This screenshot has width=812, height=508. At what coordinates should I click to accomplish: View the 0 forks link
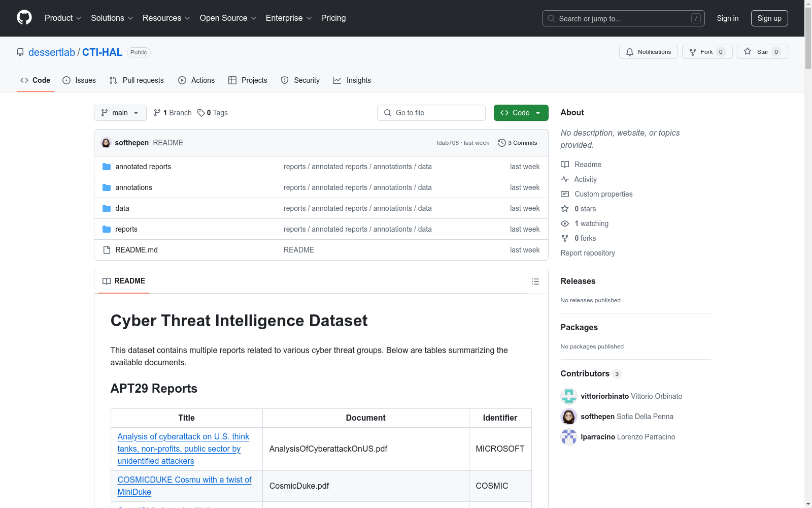(x=579, y=238)
